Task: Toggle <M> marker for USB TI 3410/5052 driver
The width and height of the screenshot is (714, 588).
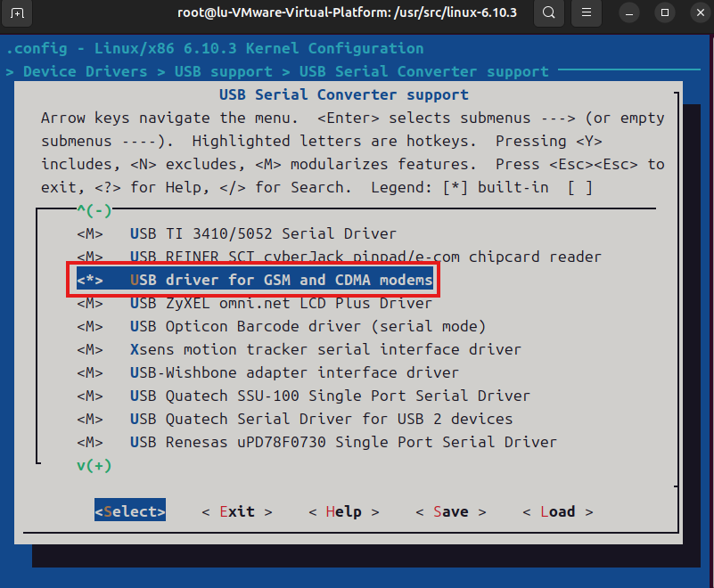Action: [90, 233]
